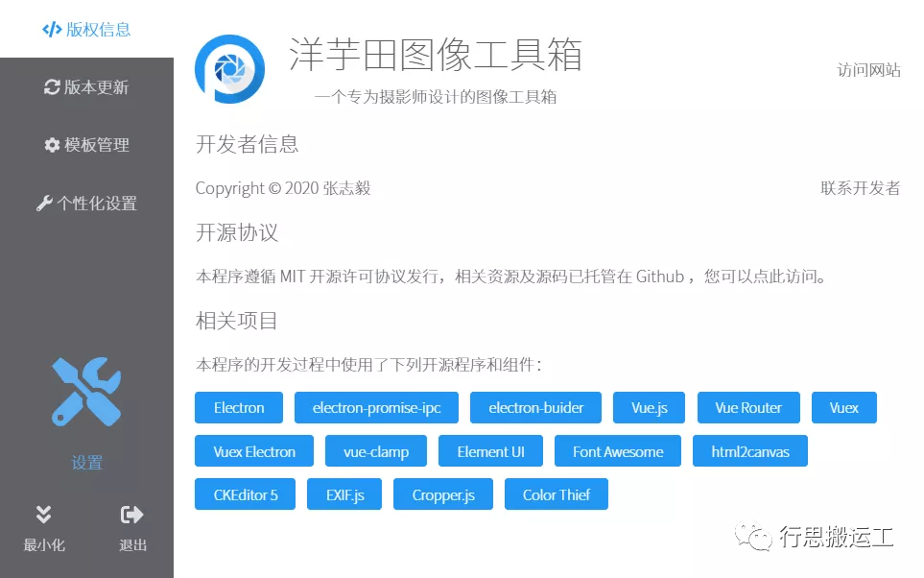Click the Vuex Electron button
Viewport: 924px width, 578px height.
[x=254, y=451]
